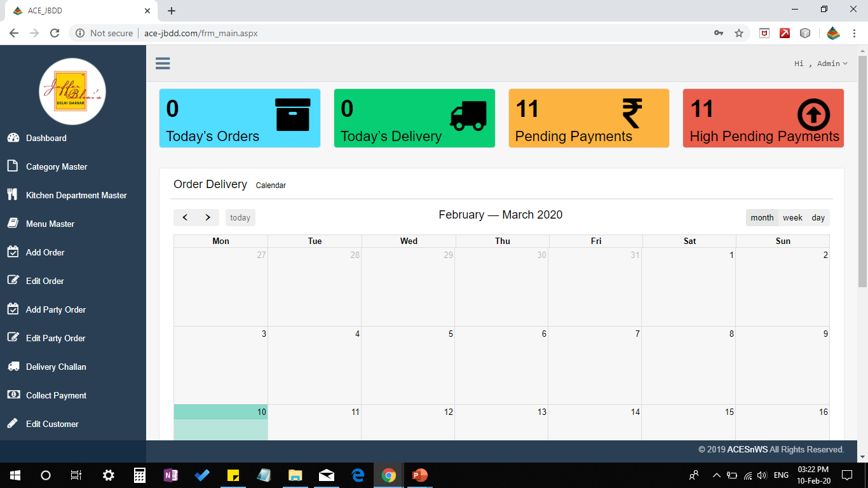Switch calendar to week view

pyautogui.click(x=792, y=218)
